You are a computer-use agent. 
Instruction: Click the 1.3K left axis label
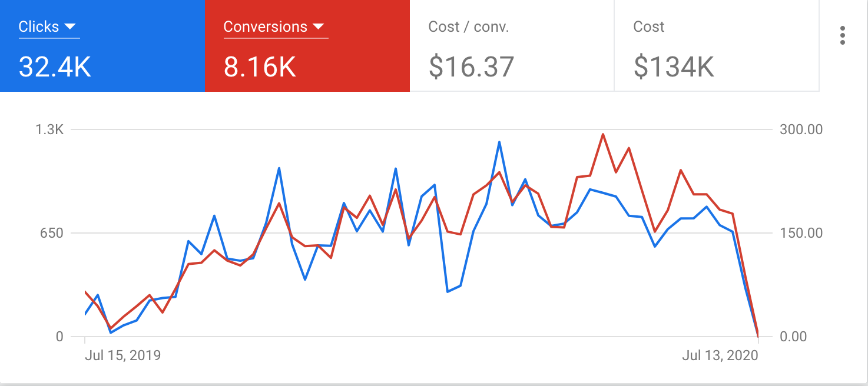[50, 129]
